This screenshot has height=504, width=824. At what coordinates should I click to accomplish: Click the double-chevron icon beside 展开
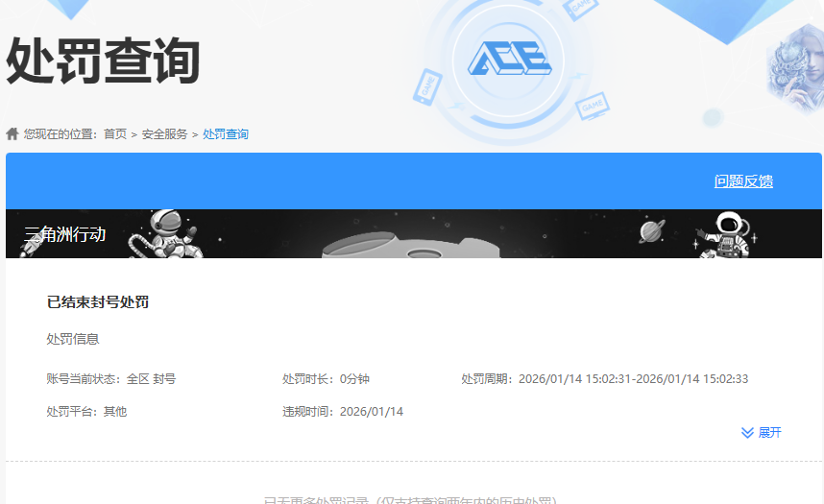(747, 433)
